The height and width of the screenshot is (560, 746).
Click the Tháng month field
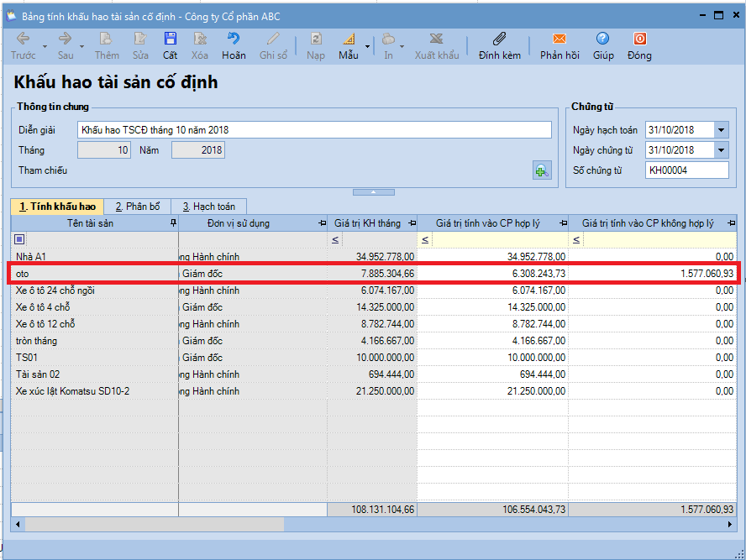point(104,150)
